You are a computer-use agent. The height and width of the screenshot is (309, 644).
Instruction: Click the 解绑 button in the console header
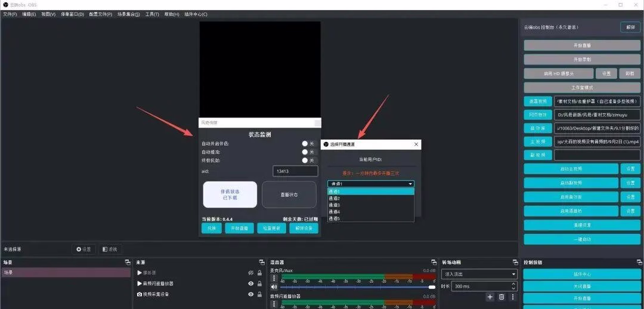point(630,27)
